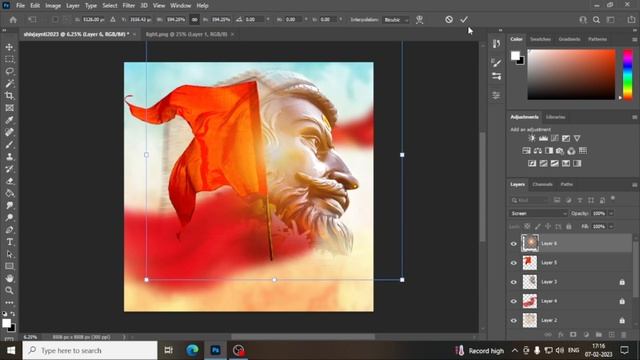This screenshot has width=640, height=360.
Task: Open the Interpolation Bicubic dropdown
Action: tap(396, 20)
